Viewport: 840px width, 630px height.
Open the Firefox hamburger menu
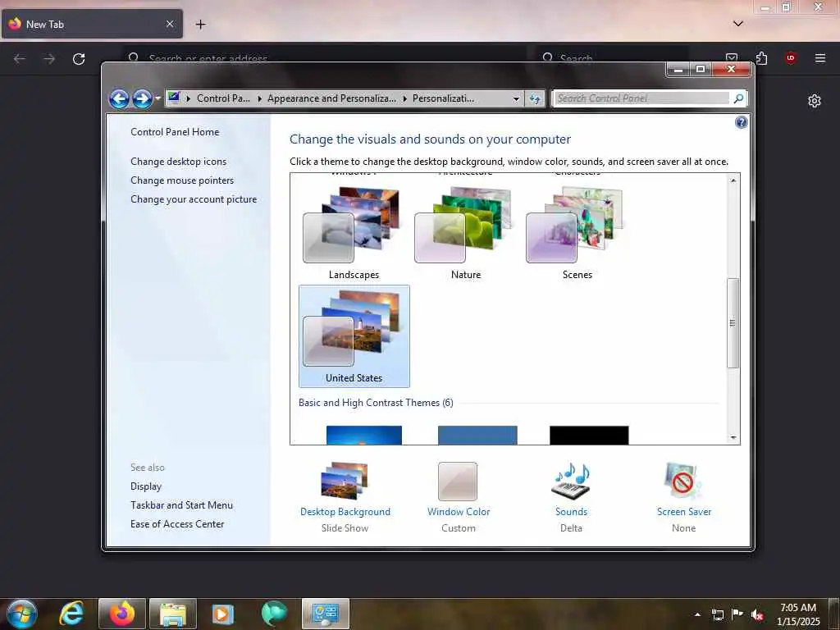pyautogui.click(x=819, y=58)
